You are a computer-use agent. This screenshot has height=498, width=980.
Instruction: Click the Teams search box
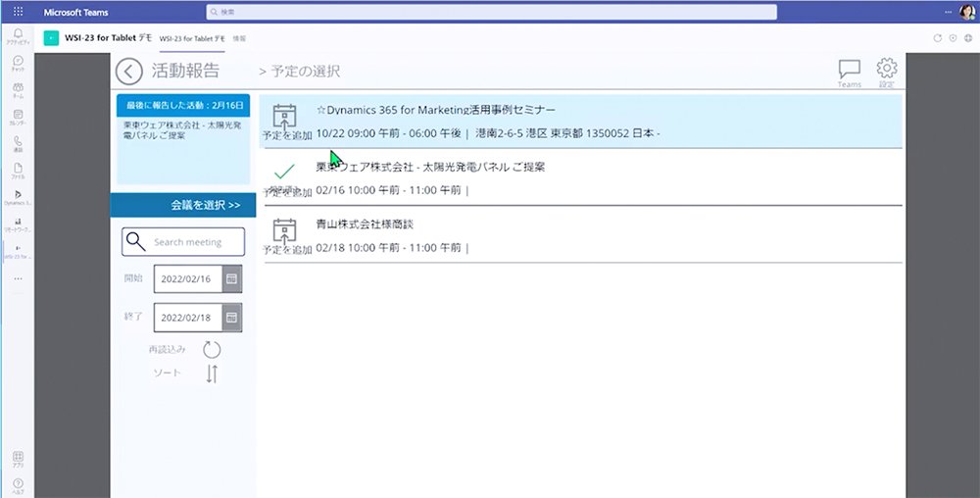(491, 12)
